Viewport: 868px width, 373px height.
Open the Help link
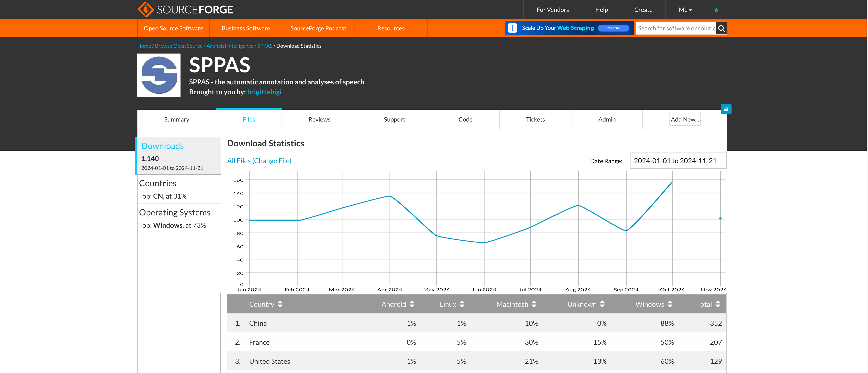click(x=602, y=10)
